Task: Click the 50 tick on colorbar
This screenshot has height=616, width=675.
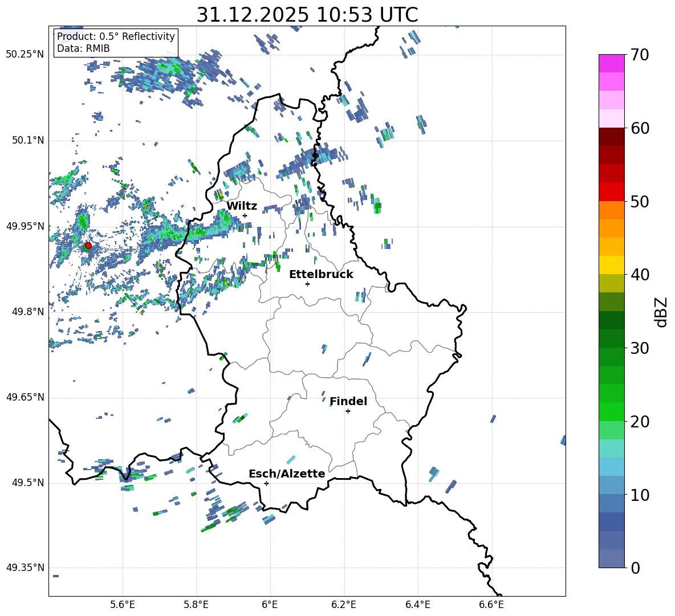Action: pos(640,201)
